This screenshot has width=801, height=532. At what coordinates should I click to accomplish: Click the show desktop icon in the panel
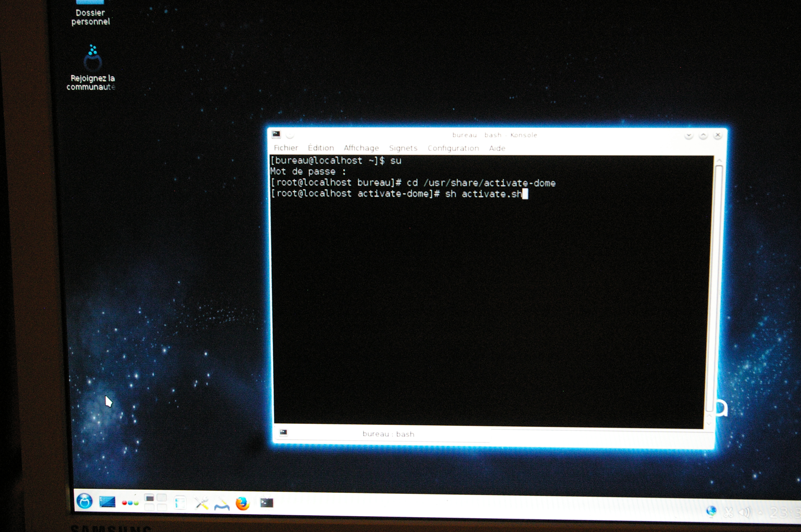click(107, 501)
